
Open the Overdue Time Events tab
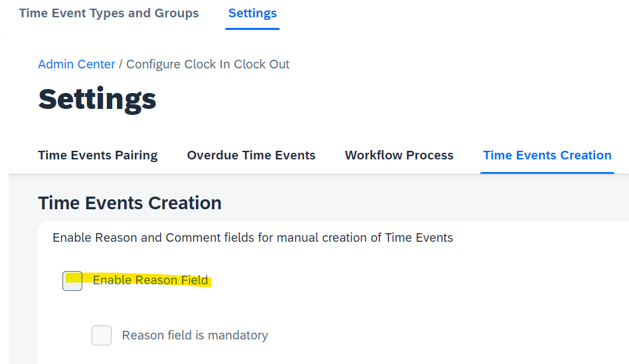251,155
